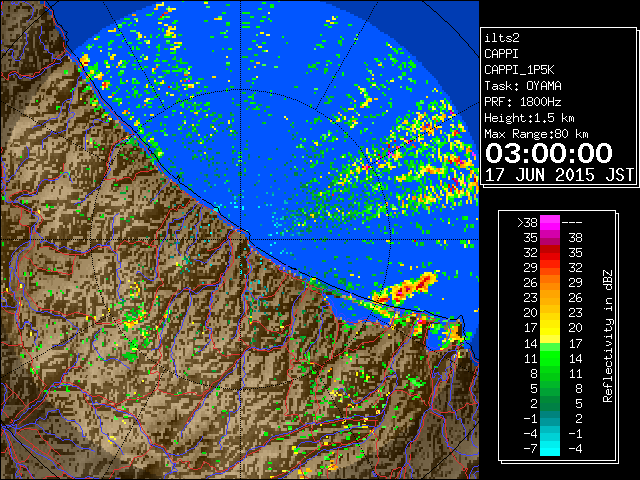Screen dimensions: 640x480
Task: Click the 'CAPPI' product label
Action: tap(501, 54)
